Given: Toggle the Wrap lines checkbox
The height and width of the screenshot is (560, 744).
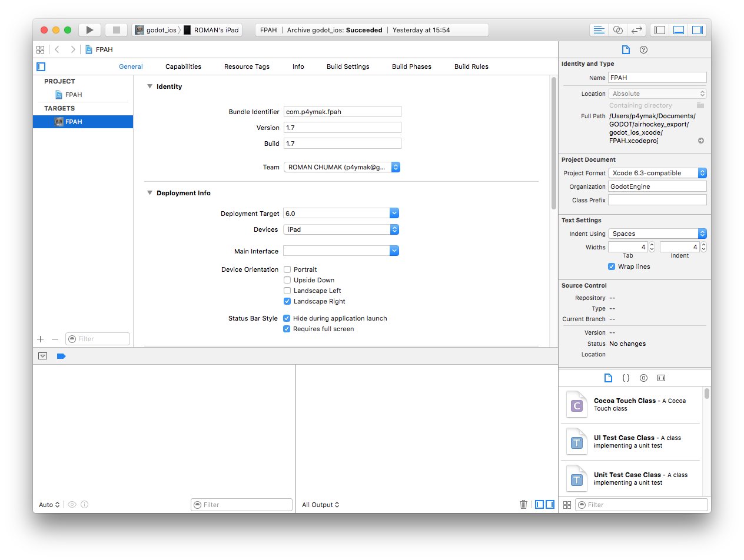Looking at the screenshot, I should (612, 266).
